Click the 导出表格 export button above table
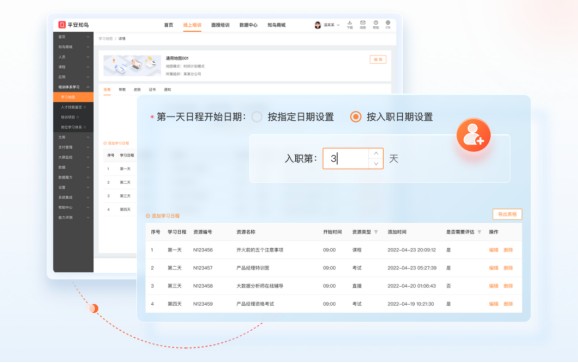Viewport: 578px width, 363px height. click(x=507, y=214)
